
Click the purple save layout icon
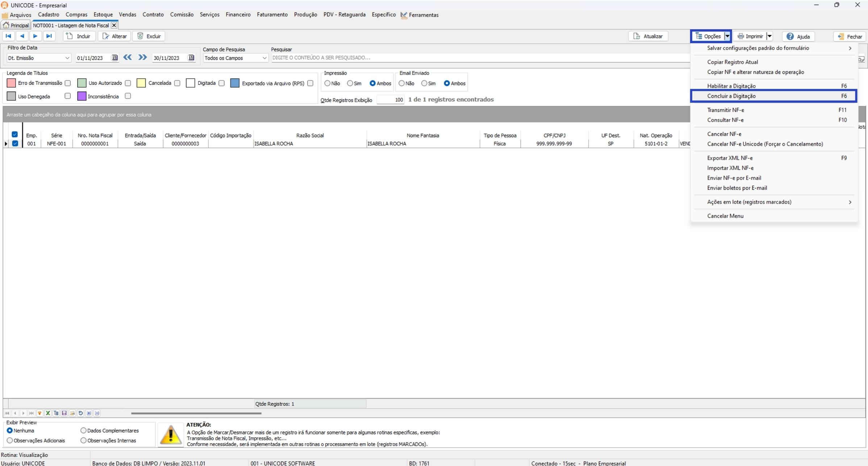click(64, 413)
